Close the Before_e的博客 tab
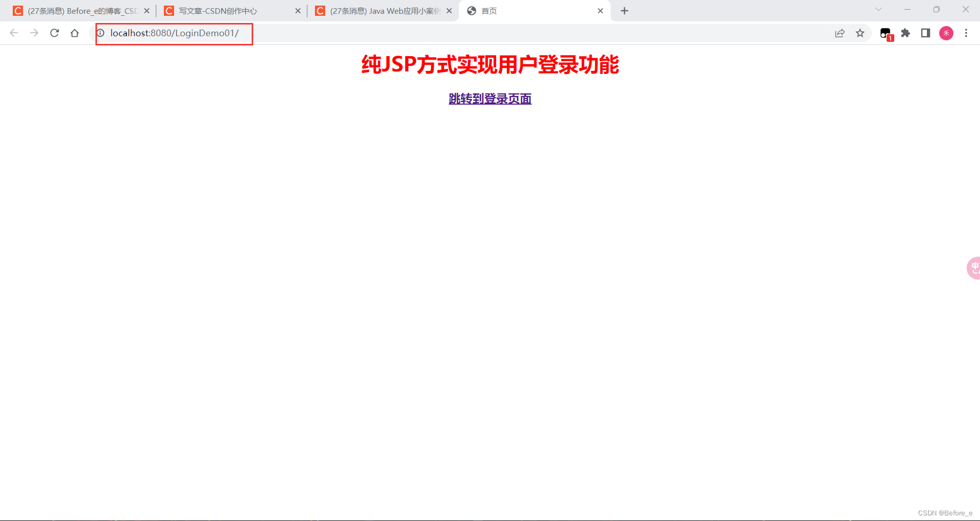980x521 pixels. 146,11
